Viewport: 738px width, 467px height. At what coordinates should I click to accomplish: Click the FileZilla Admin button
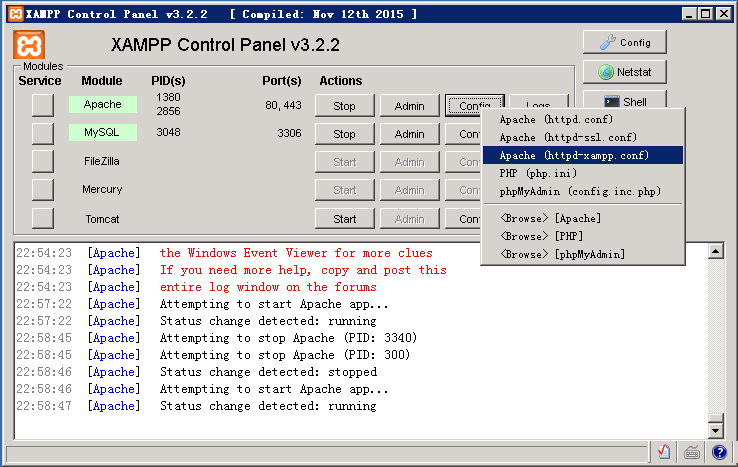[x=409, y=162]
